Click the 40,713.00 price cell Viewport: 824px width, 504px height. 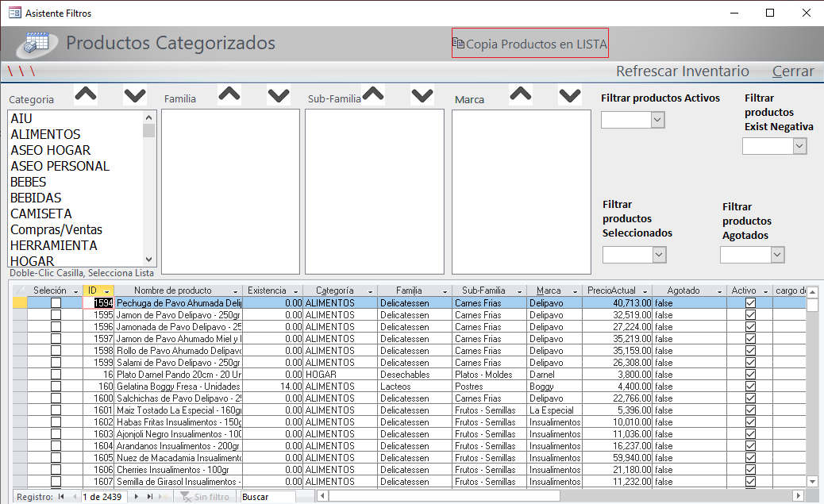618,303
